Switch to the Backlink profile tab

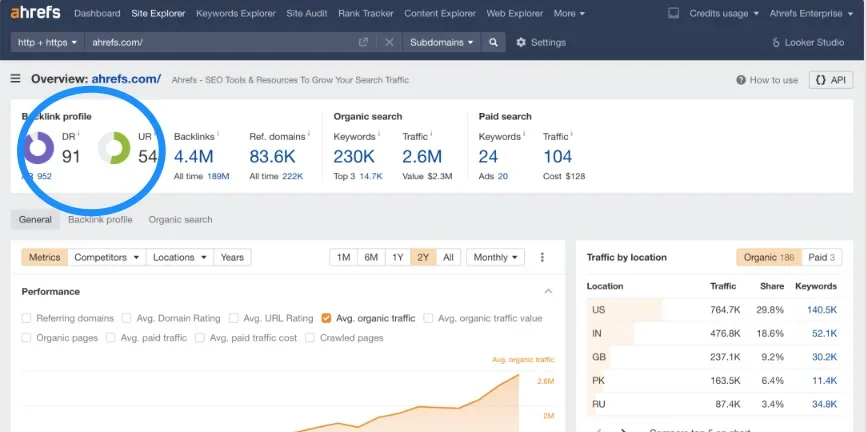(x=100, y=219)
